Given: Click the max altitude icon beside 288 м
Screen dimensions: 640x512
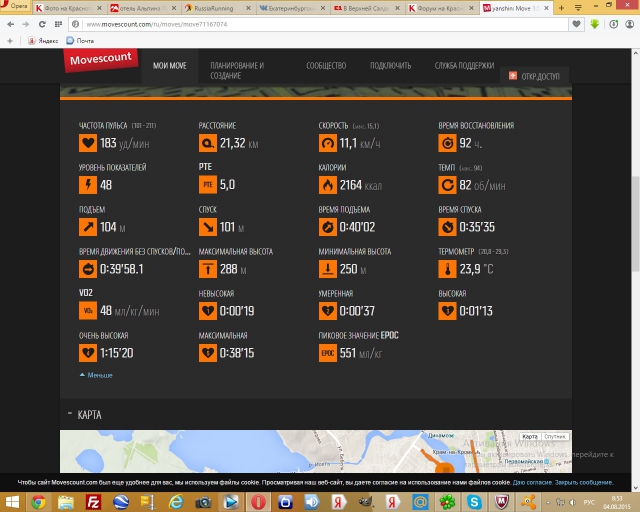Looking at the screenshot, I should (208, 269).
